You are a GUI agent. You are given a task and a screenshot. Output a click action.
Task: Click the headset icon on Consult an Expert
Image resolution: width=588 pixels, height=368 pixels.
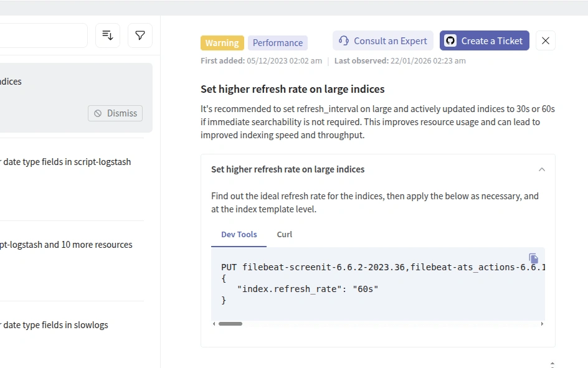tap(344, 40)
